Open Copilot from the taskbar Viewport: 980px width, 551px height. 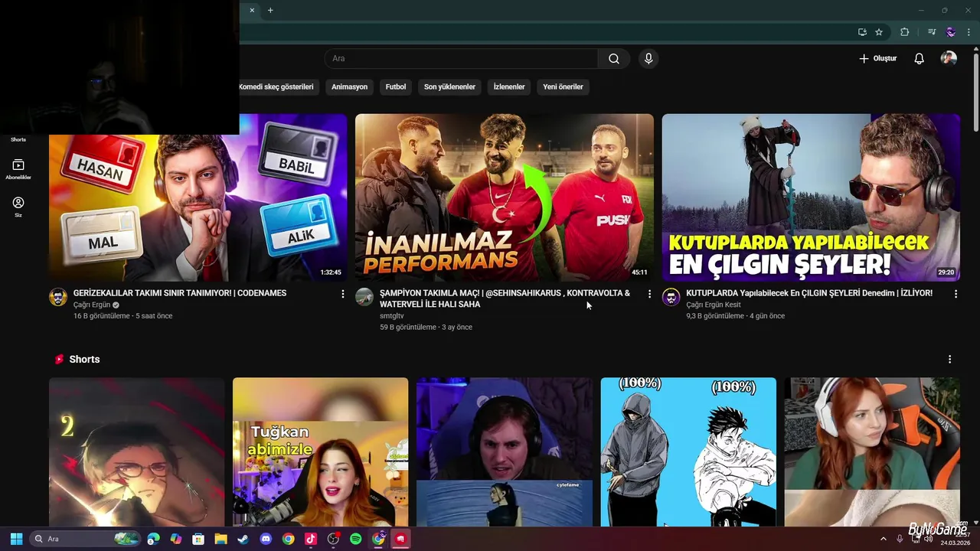pos(176,539)
